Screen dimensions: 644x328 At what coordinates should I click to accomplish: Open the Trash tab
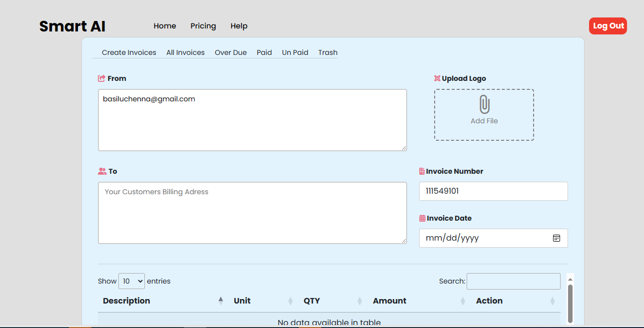[x=328, y=52]
